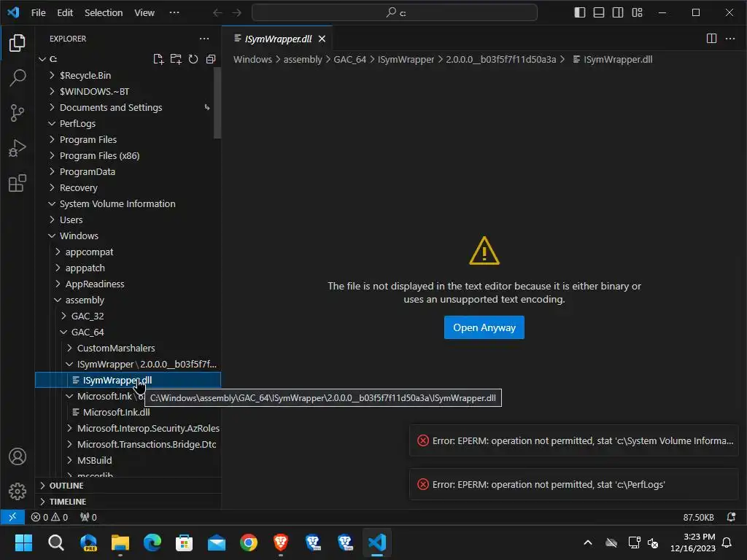Open the Source Control view
The image size is (747, 560).
pyautogui.click(x=18, y=113)
